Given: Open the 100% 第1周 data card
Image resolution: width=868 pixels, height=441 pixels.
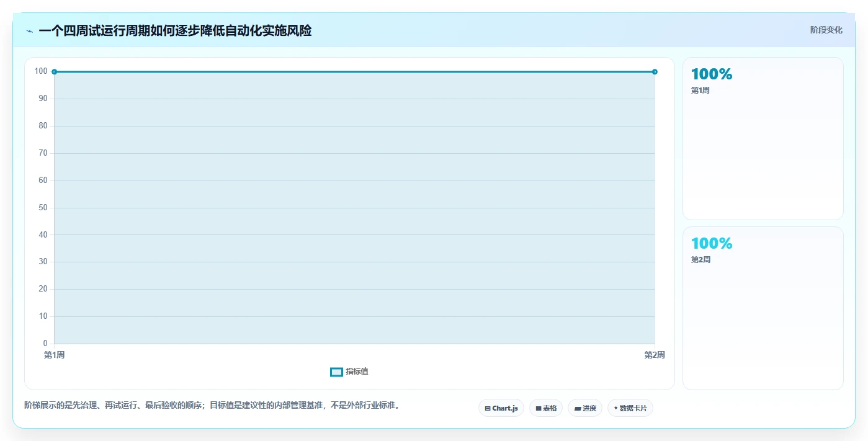Looking at the screenshot, I should [763, 138].
